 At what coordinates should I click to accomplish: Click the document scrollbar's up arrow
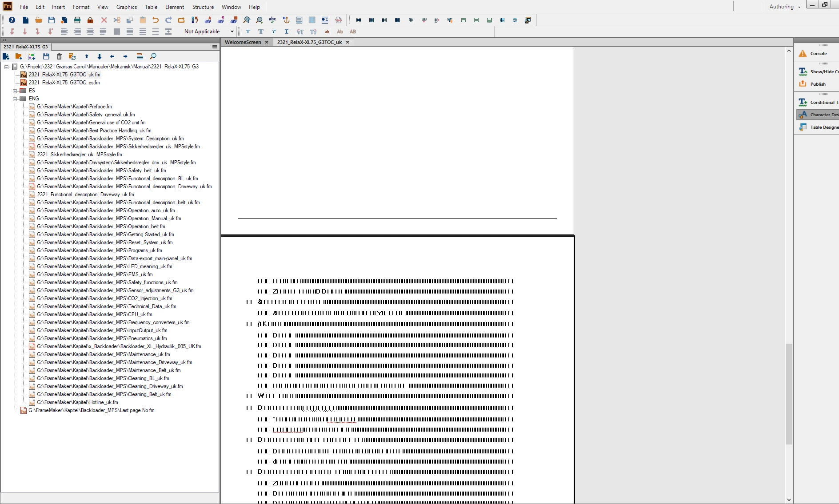pyautogui.click(x=789, y=51)
